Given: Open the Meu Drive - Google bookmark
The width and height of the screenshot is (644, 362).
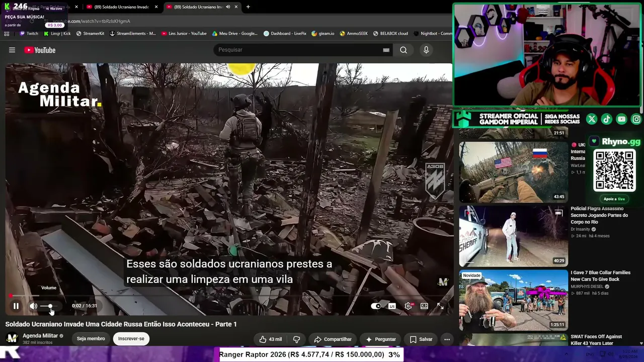Looking at the screenshot, I should click(235, 34).
